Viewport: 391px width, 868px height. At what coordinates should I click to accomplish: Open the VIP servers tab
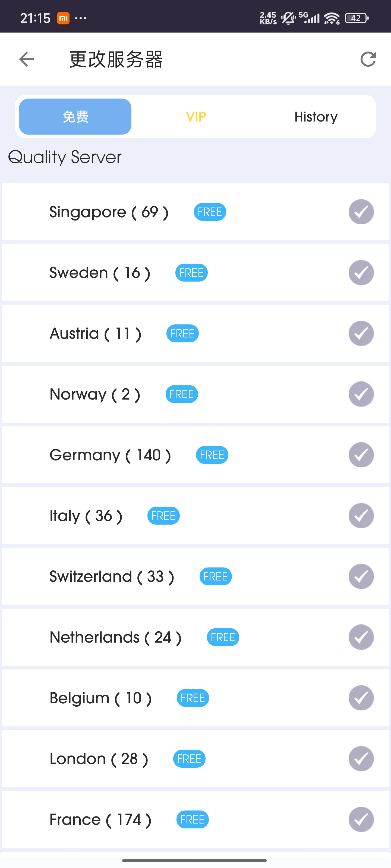coord(196,117)
